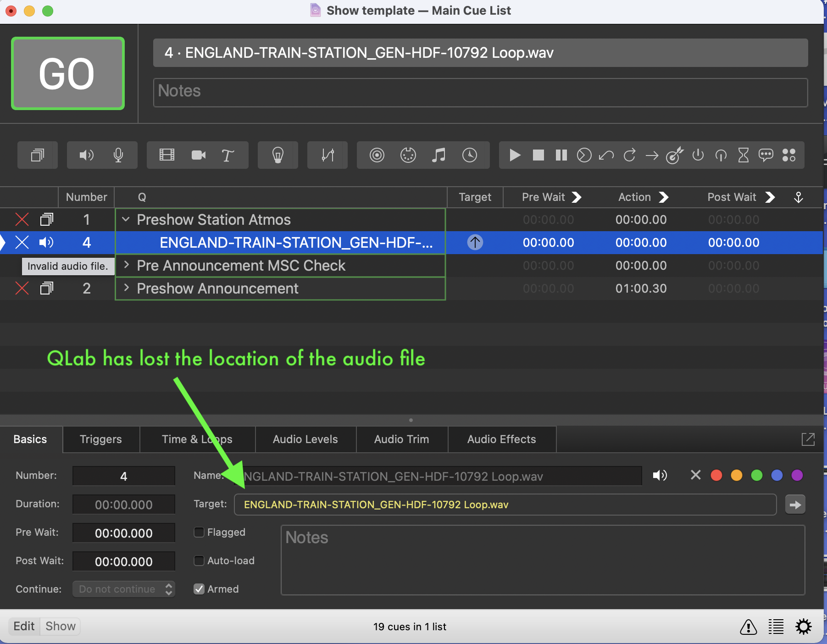Click the Target reveal arrow button
This screenshot has height=644, width=827.
[x=795, y=505]
